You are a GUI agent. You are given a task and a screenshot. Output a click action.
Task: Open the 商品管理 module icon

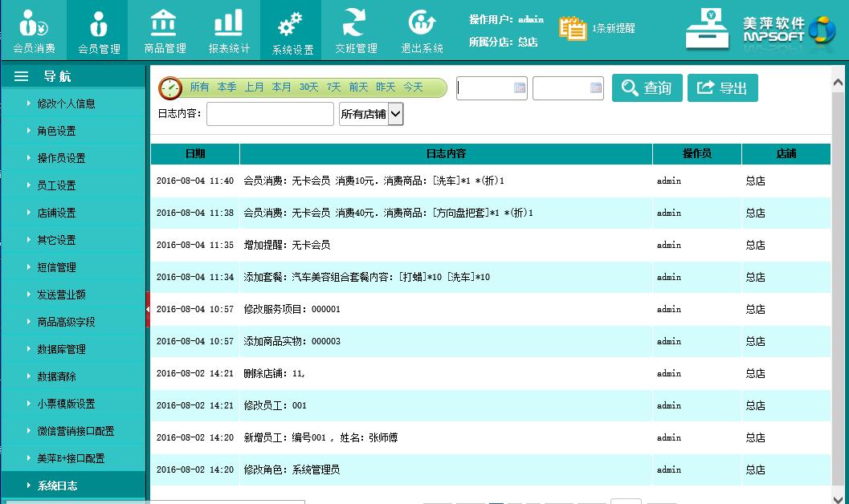click(165, 24)
